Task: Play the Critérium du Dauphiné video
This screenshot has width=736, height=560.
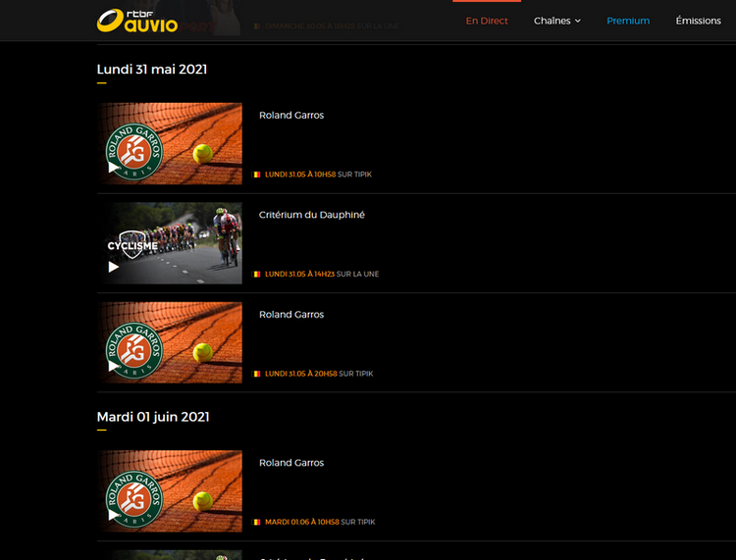Action: tap(113, 267)
